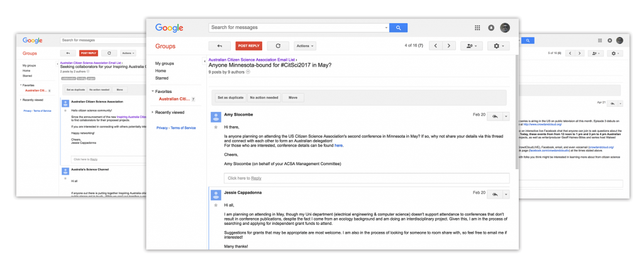Open settings gear dropdown in the right window
This screenshot has width=644, height=267.
point(615,53)
